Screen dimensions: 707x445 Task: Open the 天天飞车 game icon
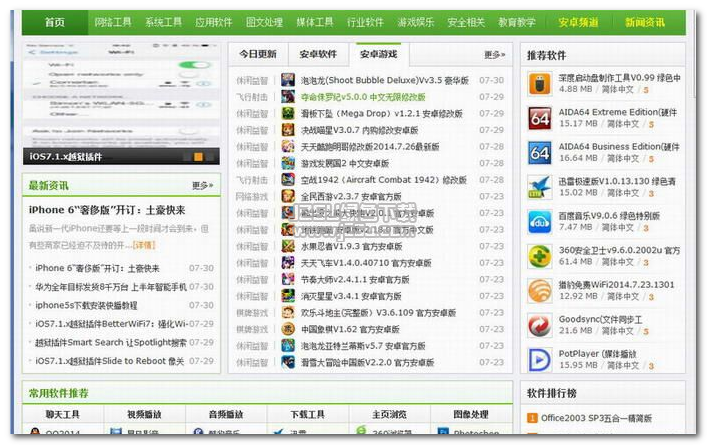[288, 263]
